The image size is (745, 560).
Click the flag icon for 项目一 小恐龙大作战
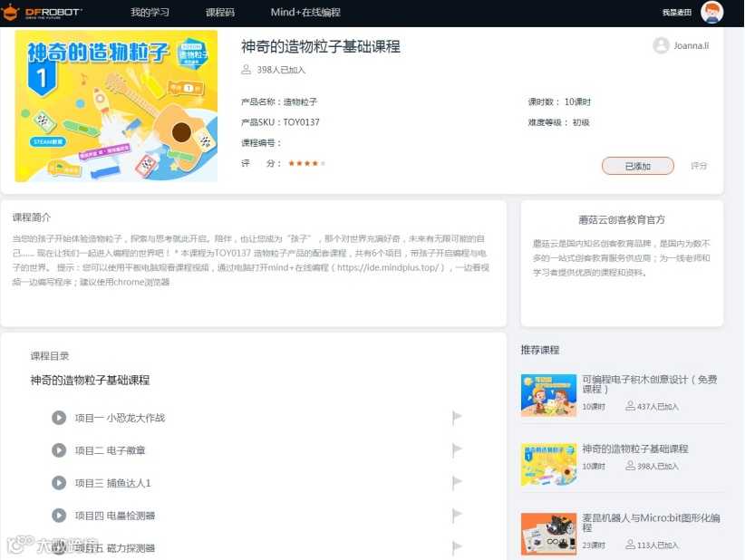(457, 418)
